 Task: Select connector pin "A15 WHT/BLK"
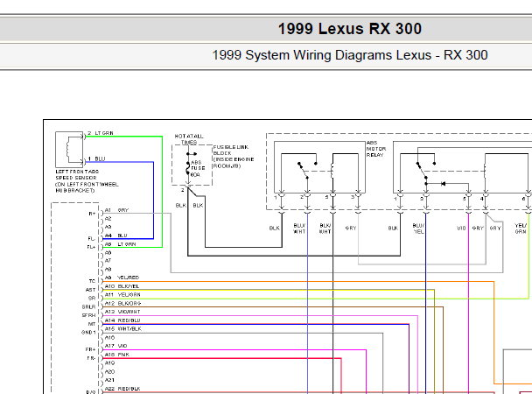point(123,328)
